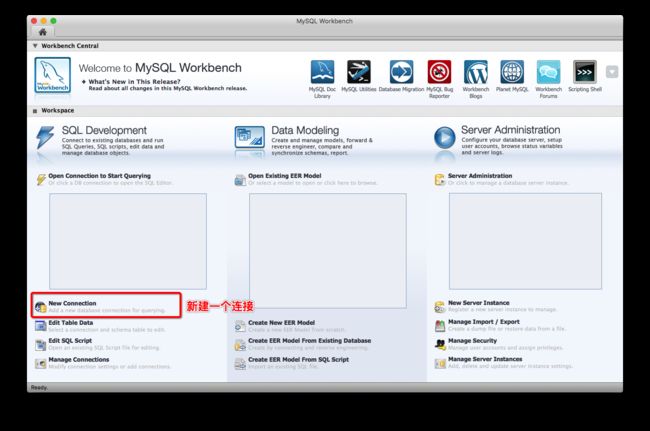
Task: Click the Server Administration play icon
Action: pos(445,137)
